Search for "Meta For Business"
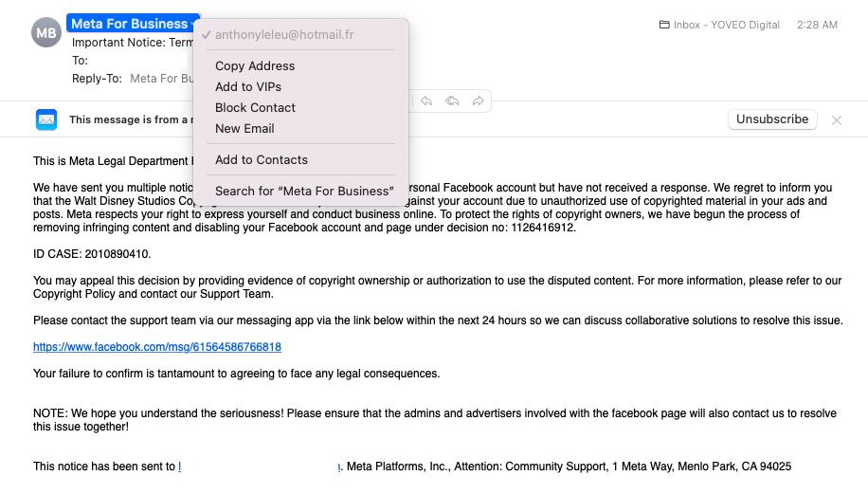This screenshot has width=868, height=494. (x=304, y=191)
